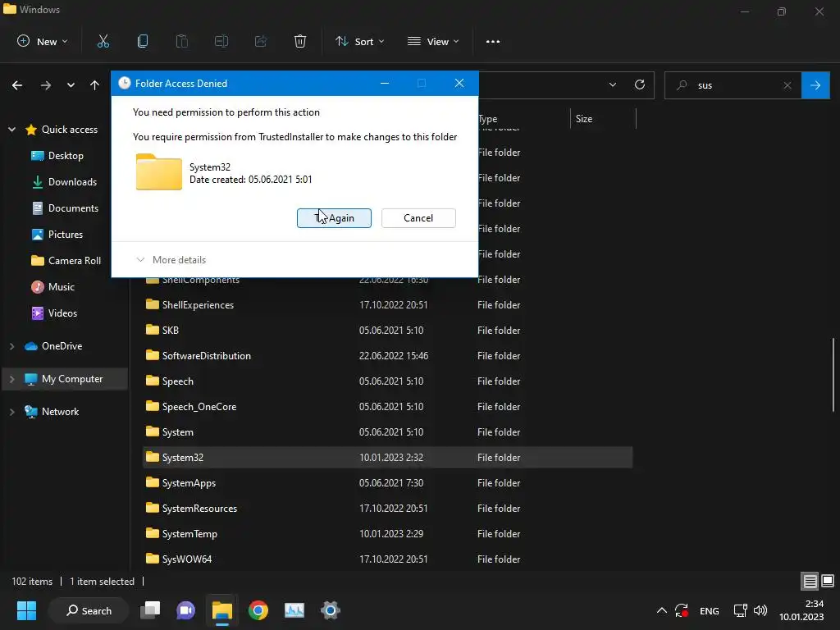This screenshot has width=840, height=630.
Task: Click the ENG language indicator
Action: point(710,610)
